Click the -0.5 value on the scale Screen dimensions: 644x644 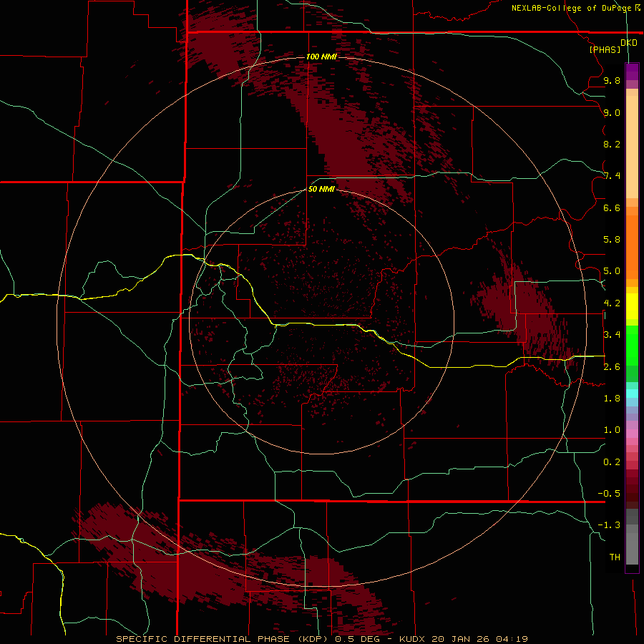609,494
